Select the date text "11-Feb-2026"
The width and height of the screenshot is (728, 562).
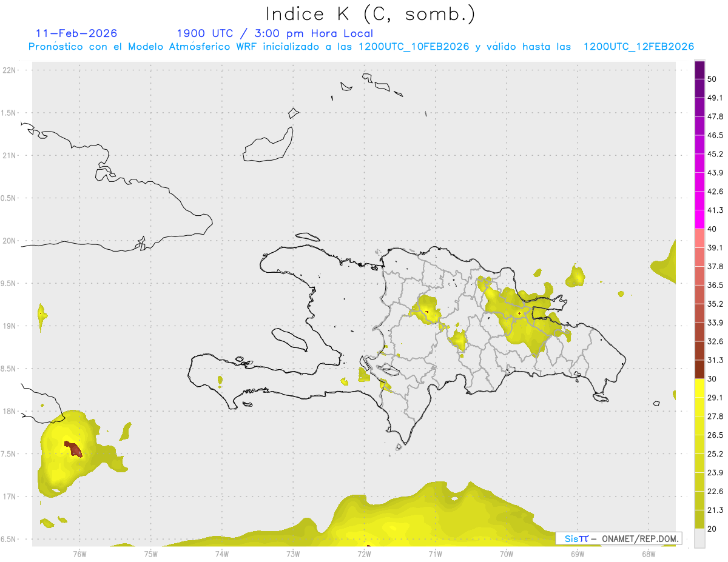[x=76, y=33]
